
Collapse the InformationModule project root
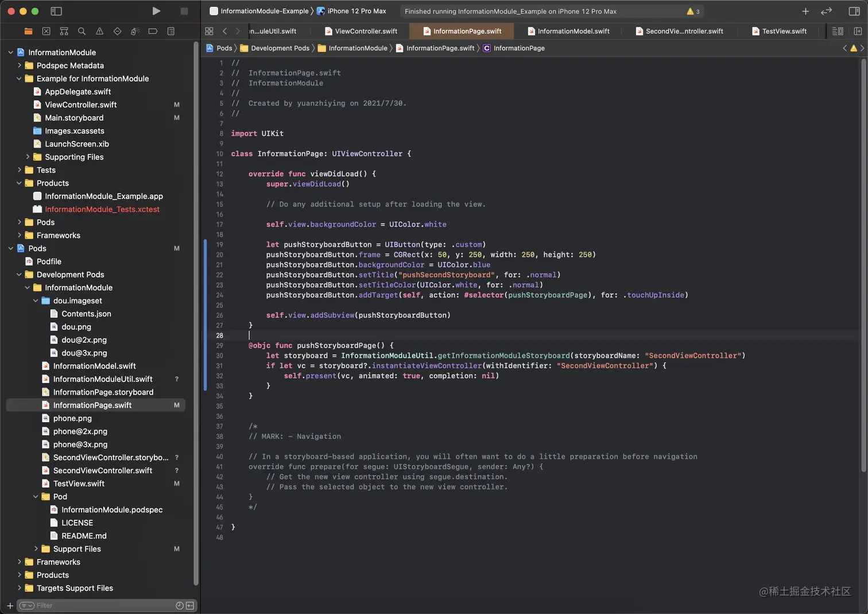(x=10, y=52)
